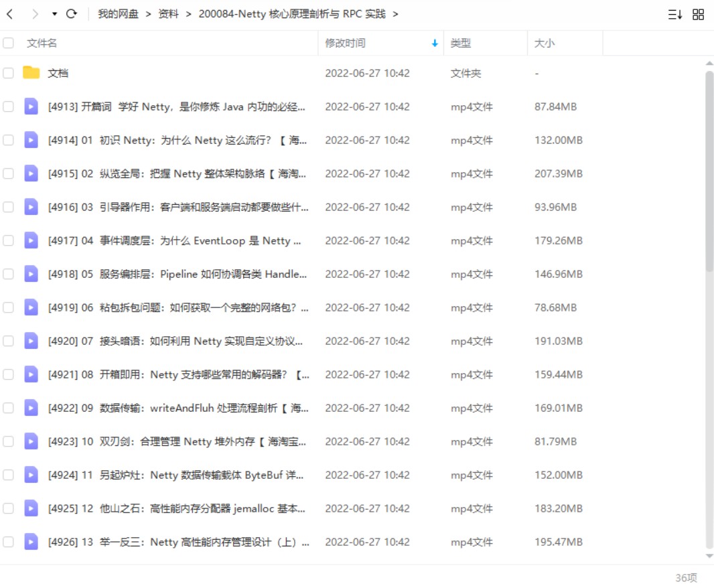Image resolution: width=714 pixels, height=588 pixels.
Task: Click the 文档 yellow folder icon
Action: coord(31,72)
